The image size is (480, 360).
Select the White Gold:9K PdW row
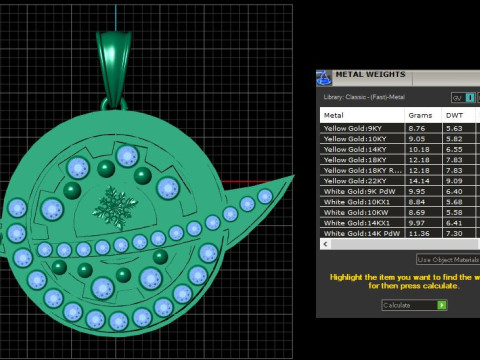399,191
